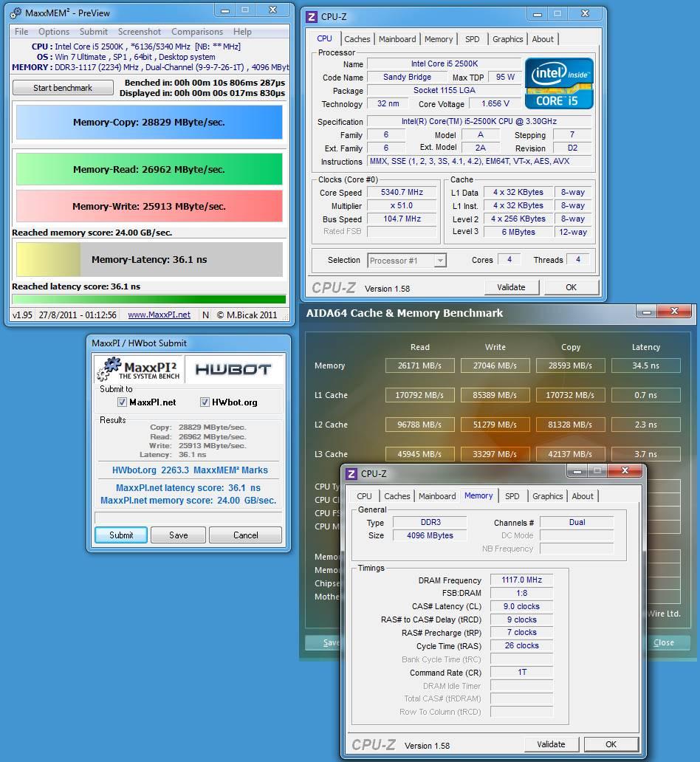The image size is (700, 762).
Task: Click the Memory-Copy blue result bar
Action: click(149, 122)
